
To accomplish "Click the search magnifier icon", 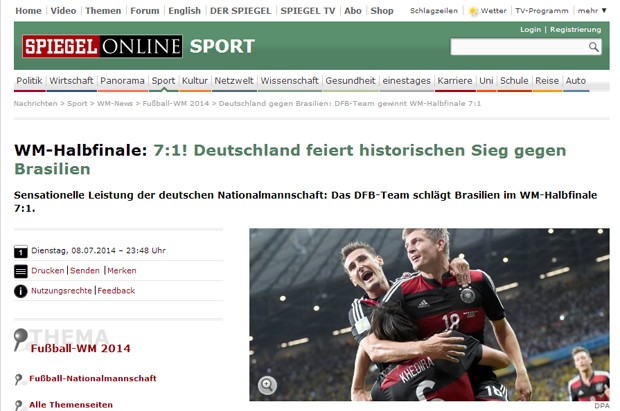I will [x=593, y=47].
